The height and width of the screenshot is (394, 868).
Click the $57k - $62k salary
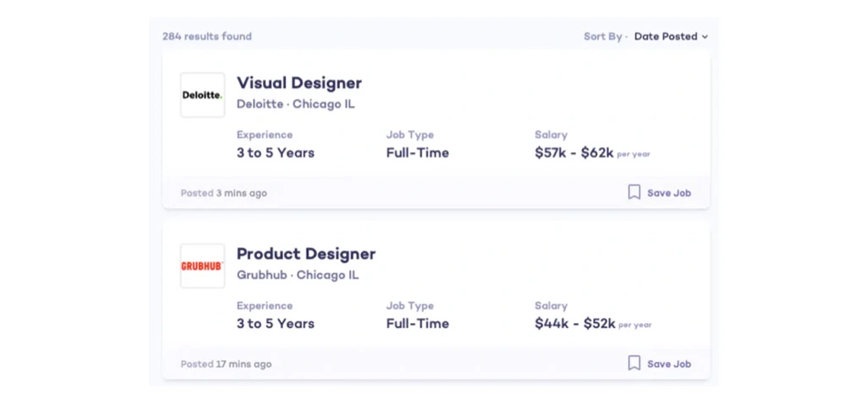click(x=574, y=153)
